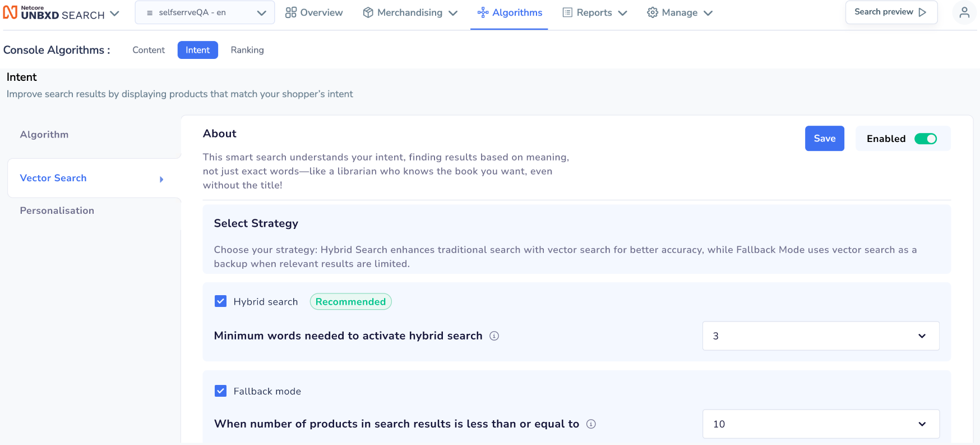Click the Algorithms nodes icon
The width and height of the screenshot is (980, 445).
(x=483, y=12)
